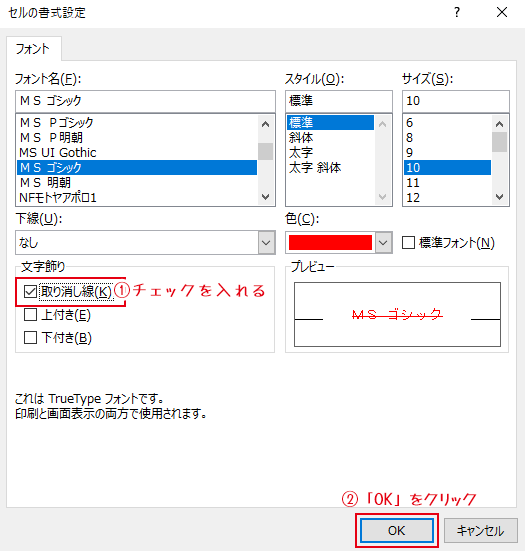525x551 pixels.
Task: Click size list scroll down arrow
Action: (x=499, y=197)
